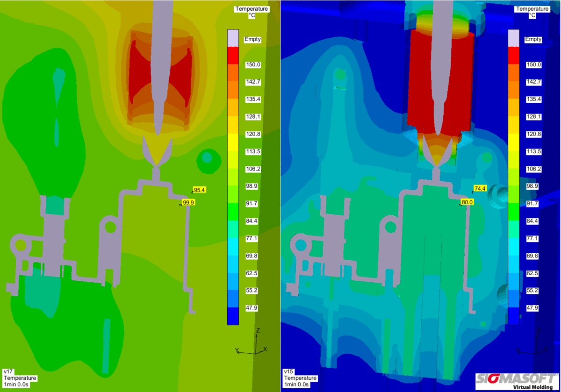The image size is (561, 392).
Task: Click the Temperature °C title in right view
Action: click(532, 12)
